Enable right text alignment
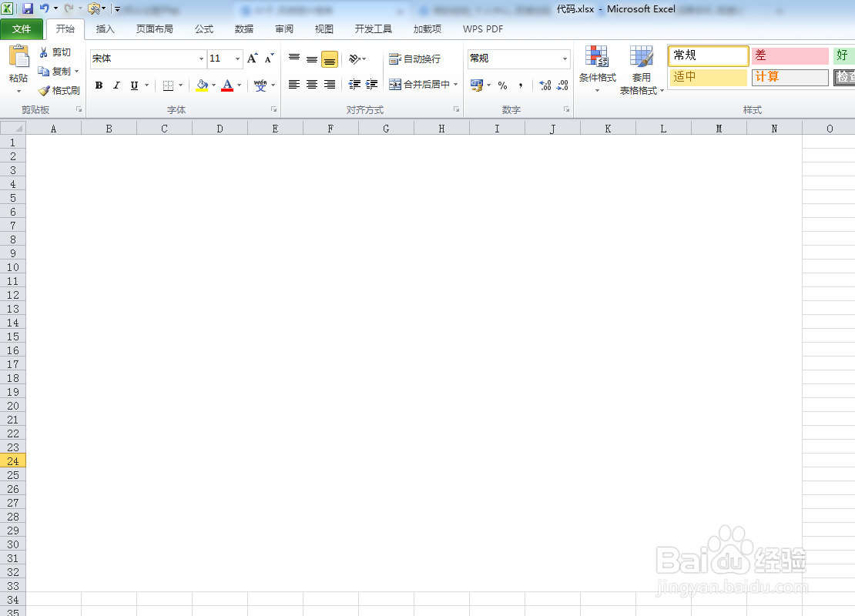 (329, 85)
